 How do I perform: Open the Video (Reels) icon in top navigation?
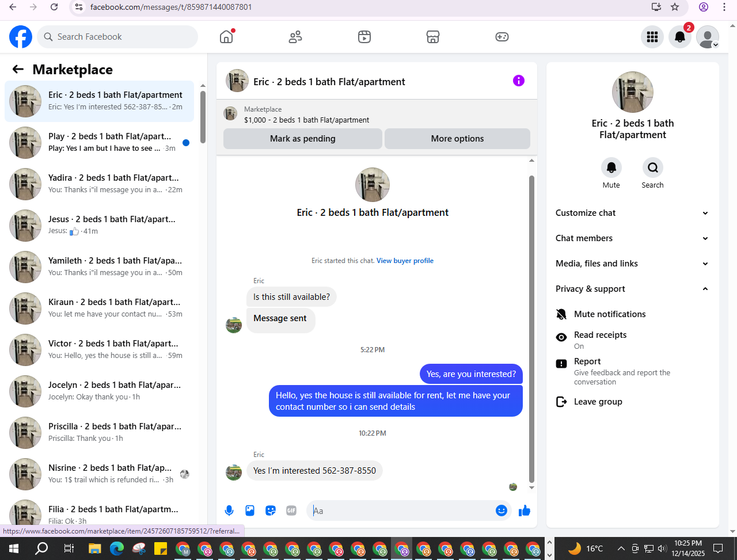[x=364, y=37]
